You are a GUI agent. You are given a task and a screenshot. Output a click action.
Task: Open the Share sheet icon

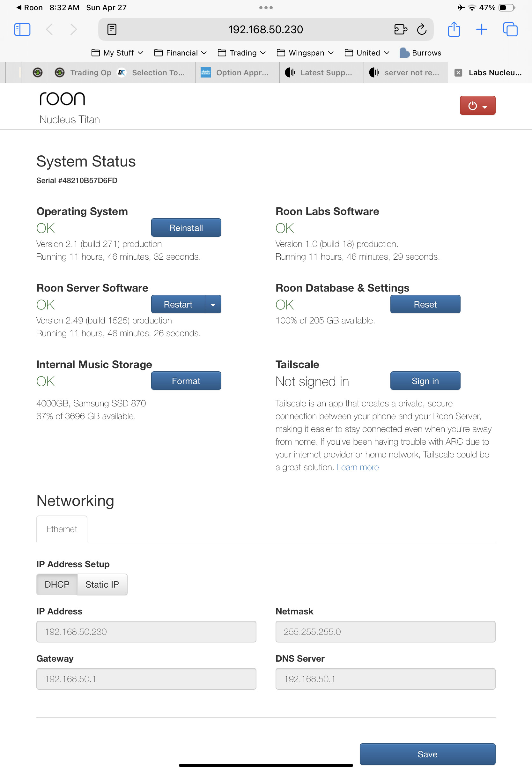pos(454,29)
